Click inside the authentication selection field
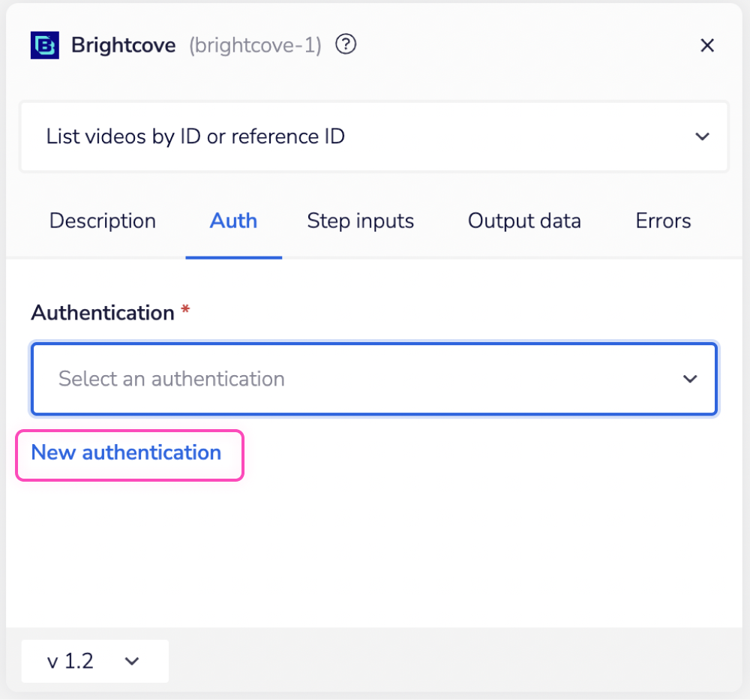750x700 pixels. pyautogui.click(x=300, y=379)
